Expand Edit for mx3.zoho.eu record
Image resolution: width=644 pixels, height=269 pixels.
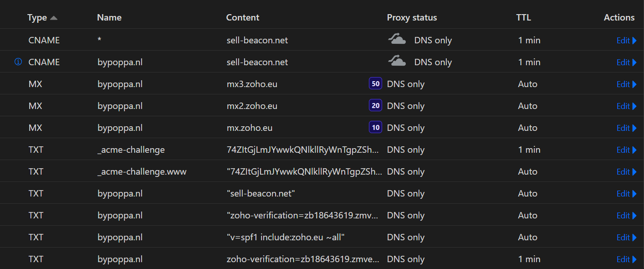[x=626, y=84]
